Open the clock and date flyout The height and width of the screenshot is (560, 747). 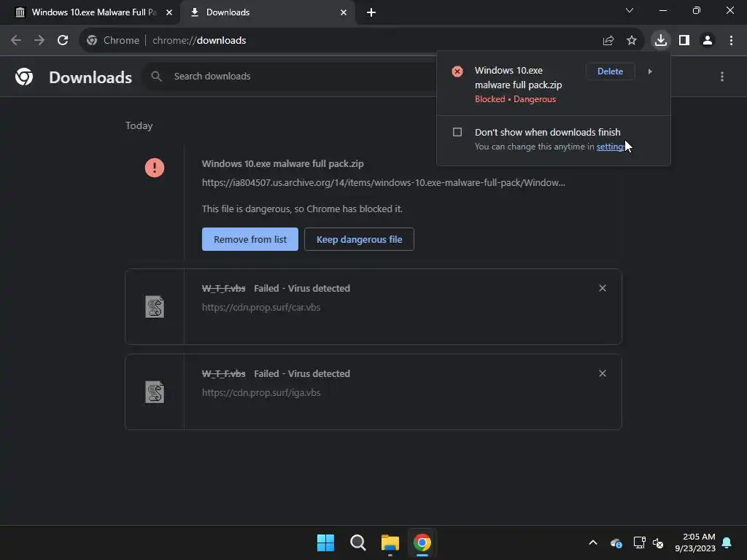[x=695, y=542]
